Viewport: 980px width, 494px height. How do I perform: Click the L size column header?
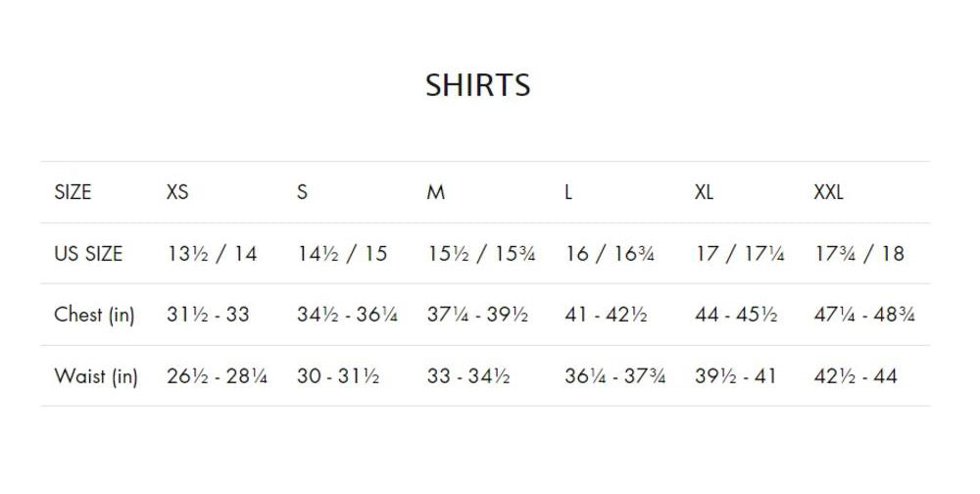click(568, 192)
